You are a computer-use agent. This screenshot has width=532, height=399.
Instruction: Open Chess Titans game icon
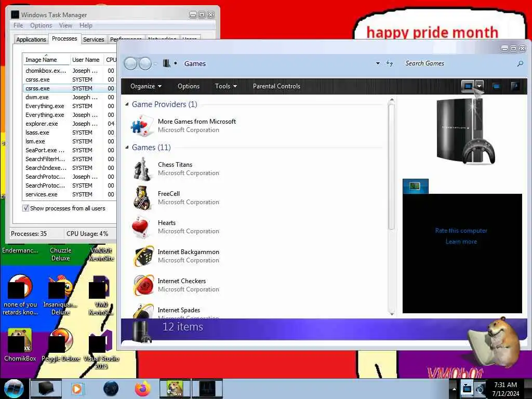(142, 169)
